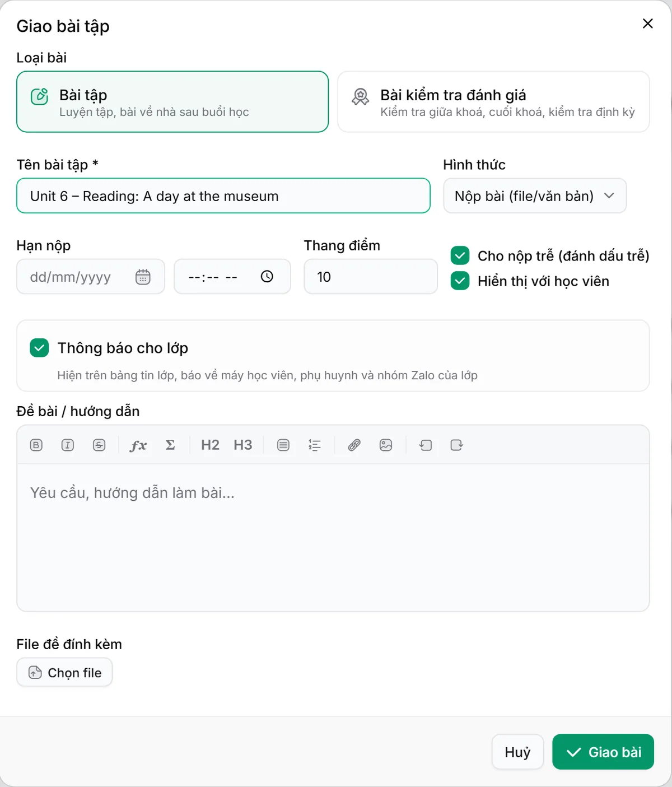Toggle bold formatting in editor toolbar

36,445
